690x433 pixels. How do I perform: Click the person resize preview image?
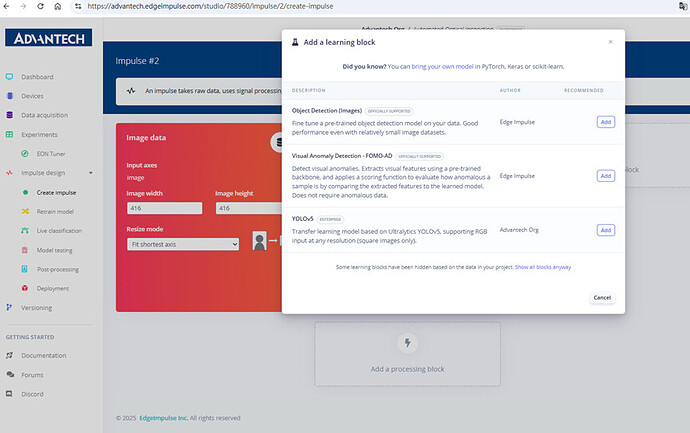click(x=260, y=241)
